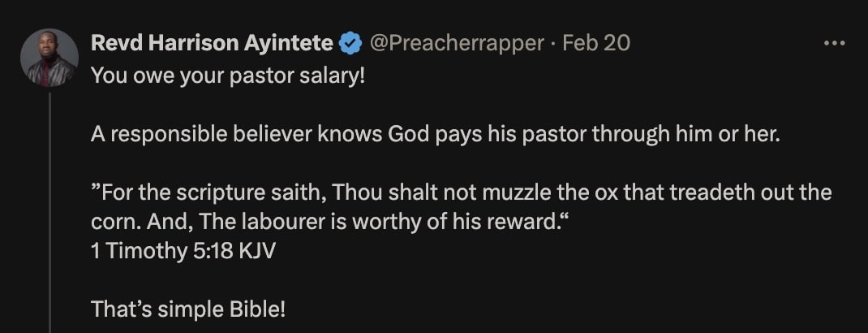This screenshot has height=333, width=868.
Task: Click the "1 Timothy 5:18 KJV" reference
Action: pyautogui.click(x=183, y=250)
